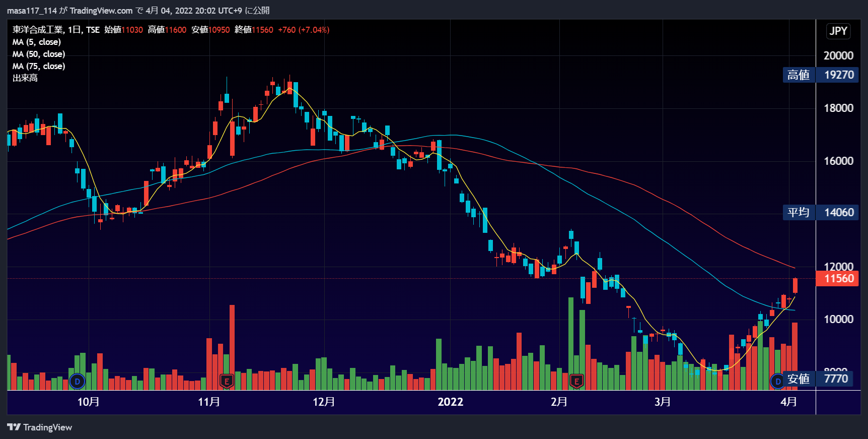
Task: Click the +760 (+7.04%) change value
Action: tap(304, 30)
